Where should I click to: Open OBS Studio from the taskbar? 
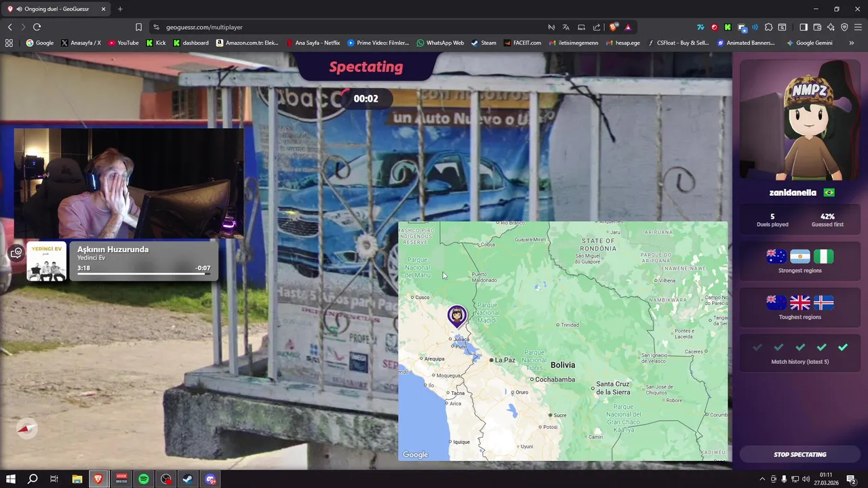(x=166, y=479)
